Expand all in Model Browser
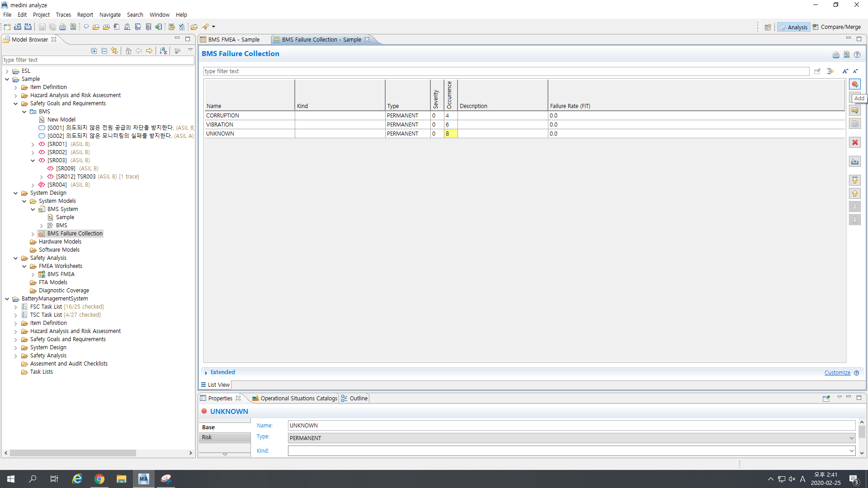 [94, 51]
